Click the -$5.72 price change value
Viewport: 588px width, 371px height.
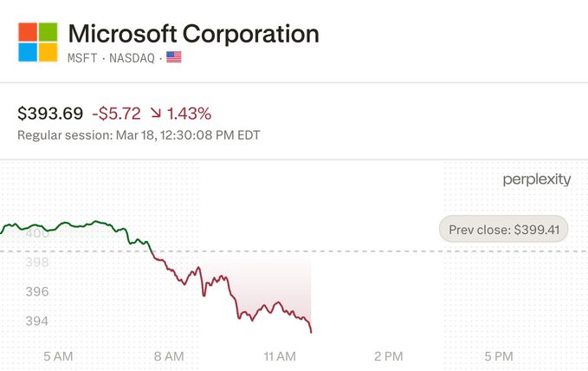pos(117,114)
